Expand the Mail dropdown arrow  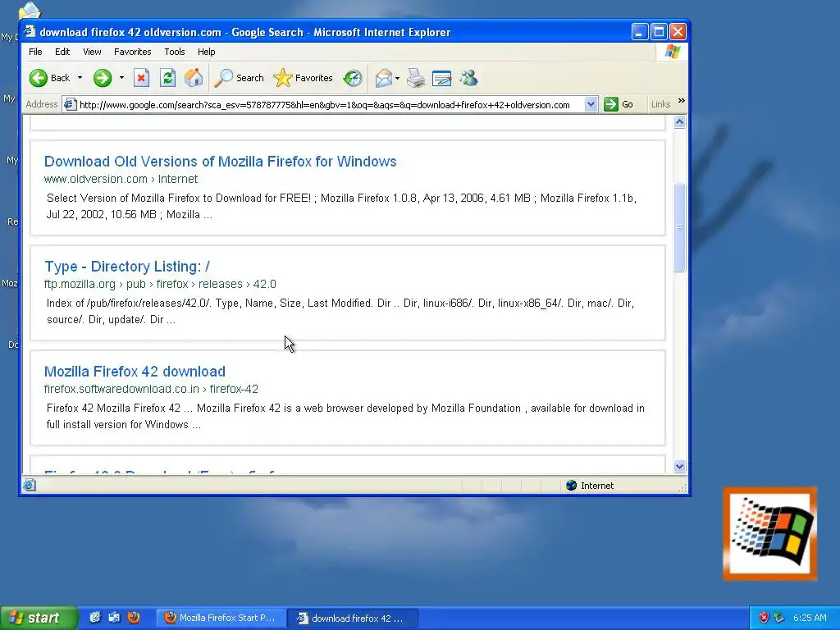click(x=398, y=78)
